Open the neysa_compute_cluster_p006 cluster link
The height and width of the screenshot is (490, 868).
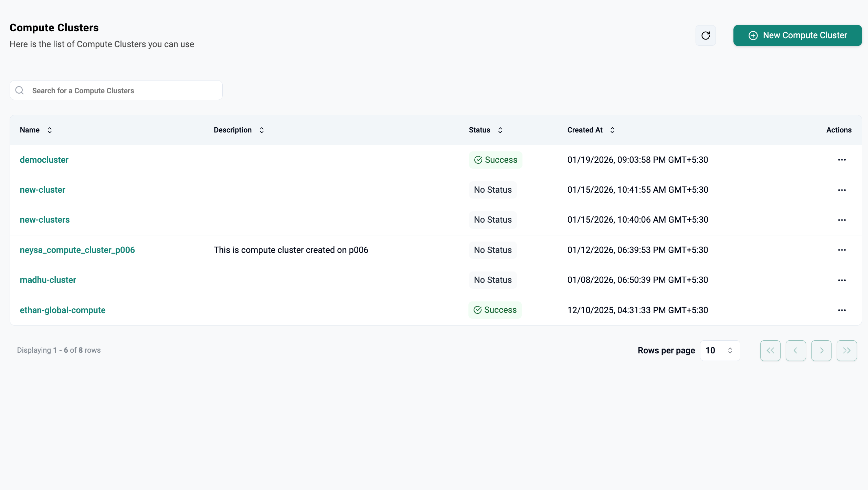click(77, 250)
